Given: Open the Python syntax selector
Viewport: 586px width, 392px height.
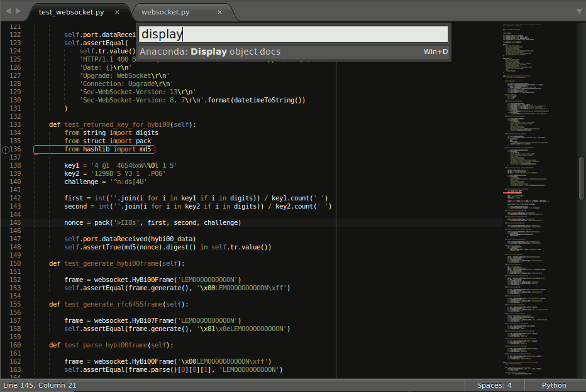Looking at the screenshot, I should tap(553, 385).
